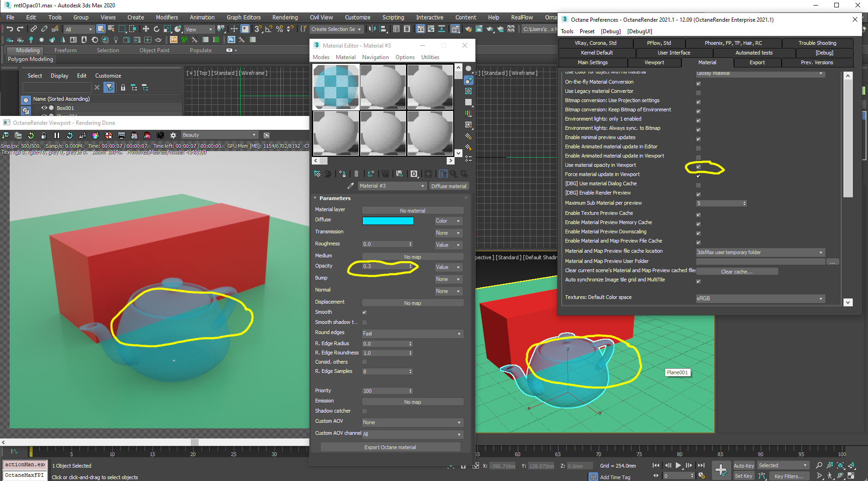
Task: Activate the Select Object tool
Action: (101, 29)
